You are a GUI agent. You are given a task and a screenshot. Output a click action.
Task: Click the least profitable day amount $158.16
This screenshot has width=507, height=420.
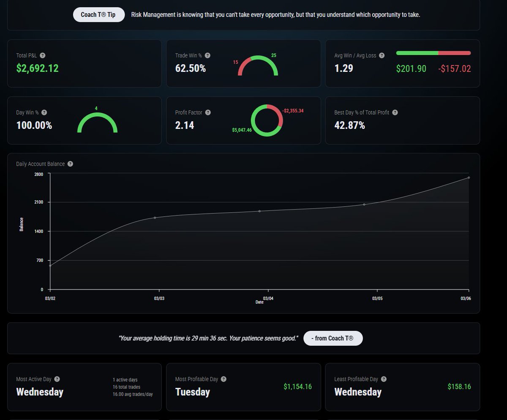click(x=459, y=387)
